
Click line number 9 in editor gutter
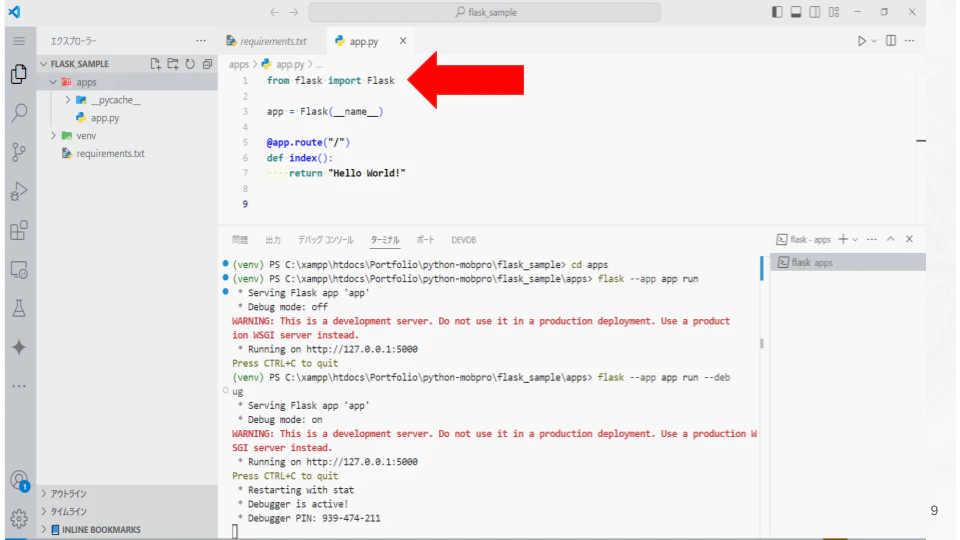[245, 204]
